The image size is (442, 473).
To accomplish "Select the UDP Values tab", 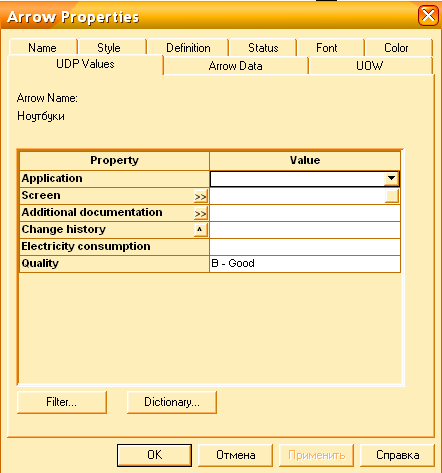I will [85, 64].
